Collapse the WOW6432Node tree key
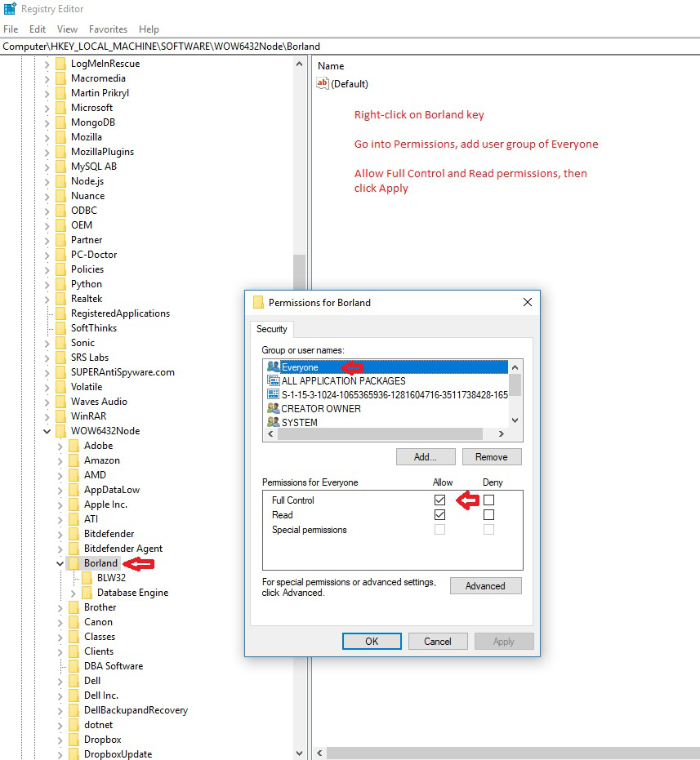 [47, 431]
